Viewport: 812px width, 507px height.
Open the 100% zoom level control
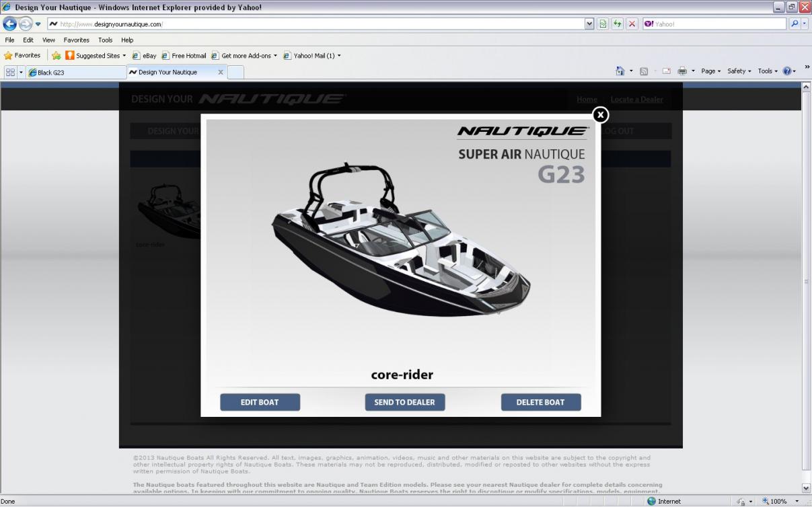tap(780, 501)
